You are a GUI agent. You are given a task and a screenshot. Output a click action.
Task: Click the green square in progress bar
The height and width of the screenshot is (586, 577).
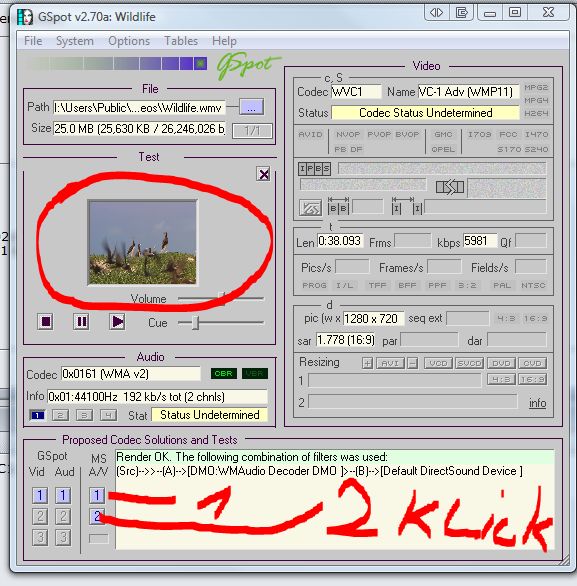pyautogui.click(x=201, y=64)
